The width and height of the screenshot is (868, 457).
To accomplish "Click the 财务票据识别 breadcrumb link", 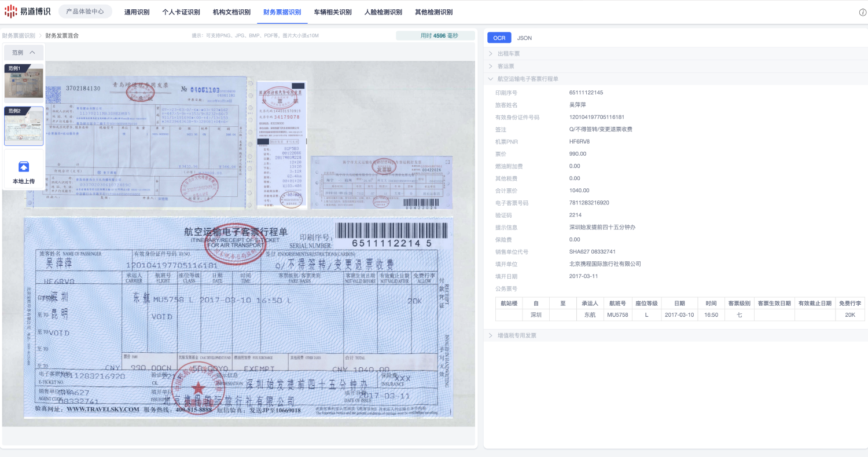I will pyautogui.click(x=19, y=35).
